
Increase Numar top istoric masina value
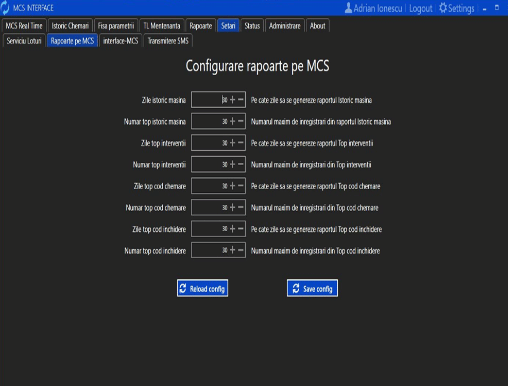point(233,121)
